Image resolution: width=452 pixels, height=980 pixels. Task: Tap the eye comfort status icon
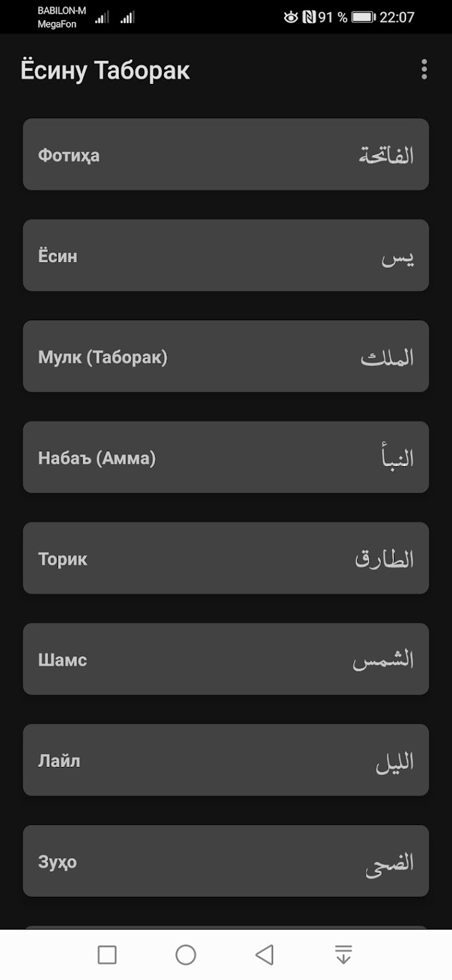pos(291,17)
